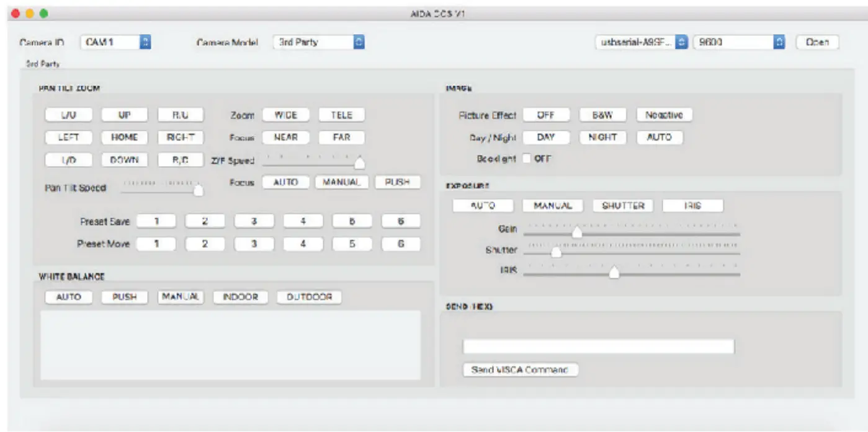Switch to the 3rd Party tab

[42, 61]
